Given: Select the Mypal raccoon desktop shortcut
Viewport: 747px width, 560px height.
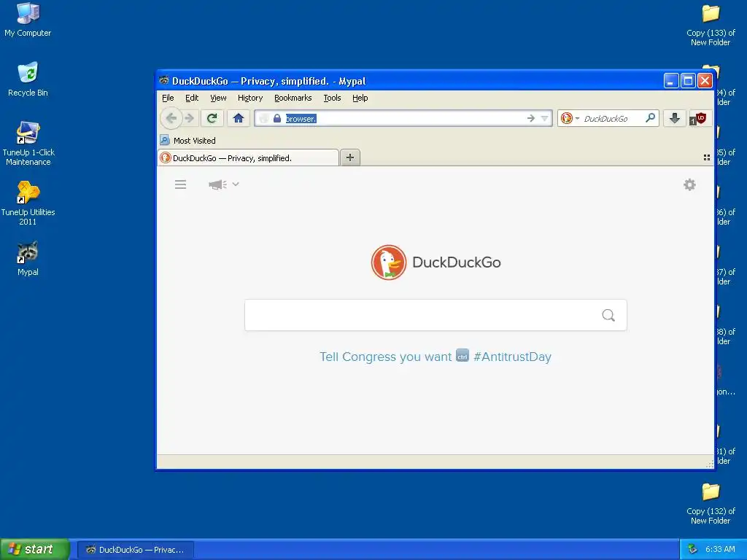Looking at the screenshot, I should pyautogui.click(x=28, y=259).
